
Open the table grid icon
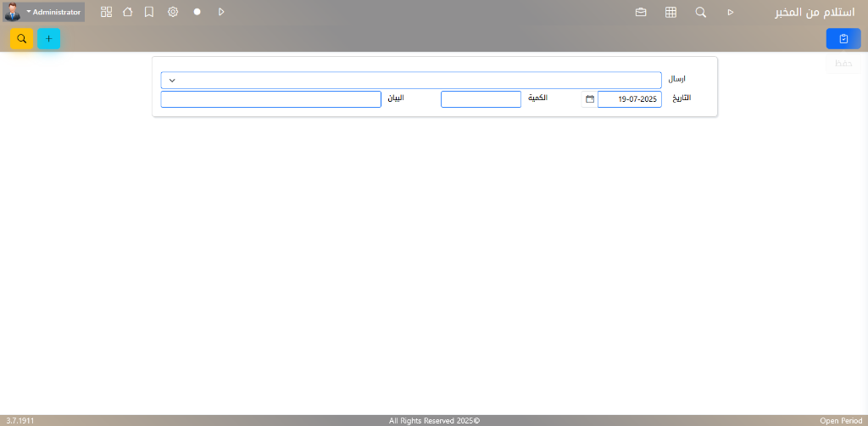(x=670, y=13)
